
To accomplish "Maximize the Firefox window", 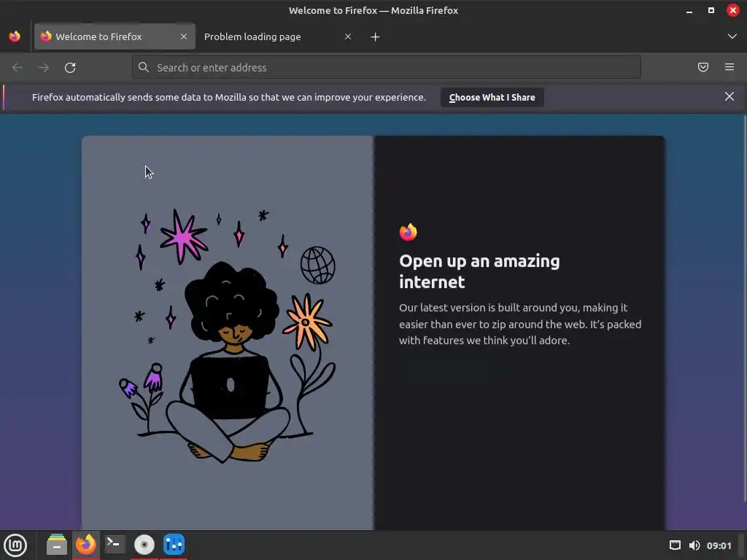I will tap(711, 10).
